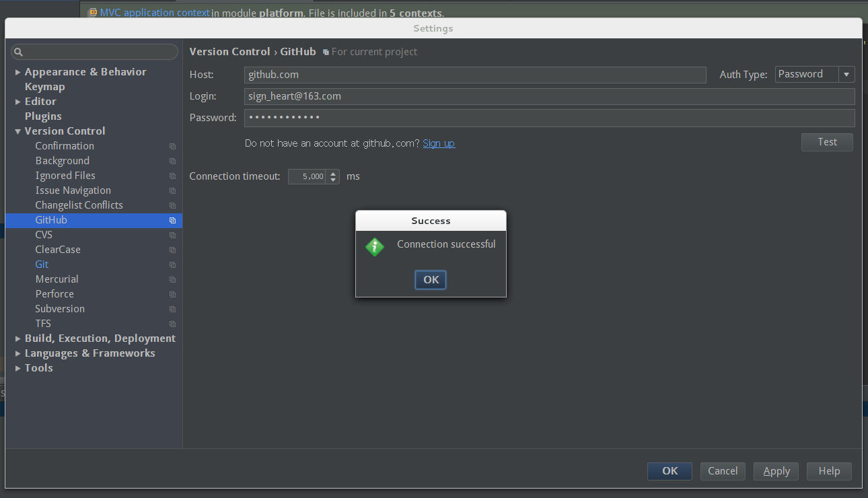This screenshot has height=498, width=868.
Task: Click project-level icon beside ClearCase
Action: tap(172, 250)
